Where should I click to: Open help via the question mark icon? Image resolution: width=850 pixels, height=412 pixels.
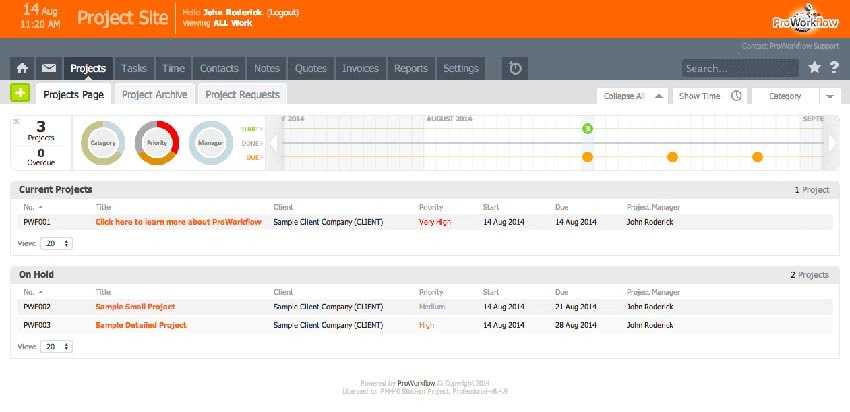tap(834, 68)
